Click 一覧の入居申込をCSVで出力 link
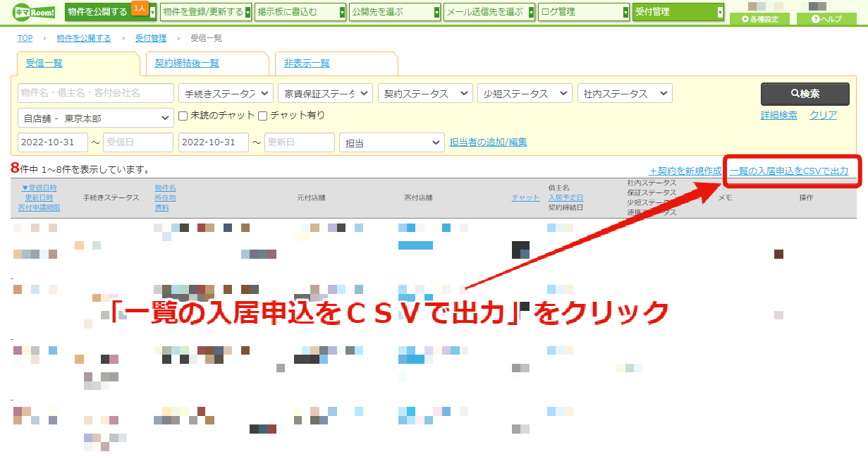The width and height of the screenshot is (868, 459). pos(789,171)
